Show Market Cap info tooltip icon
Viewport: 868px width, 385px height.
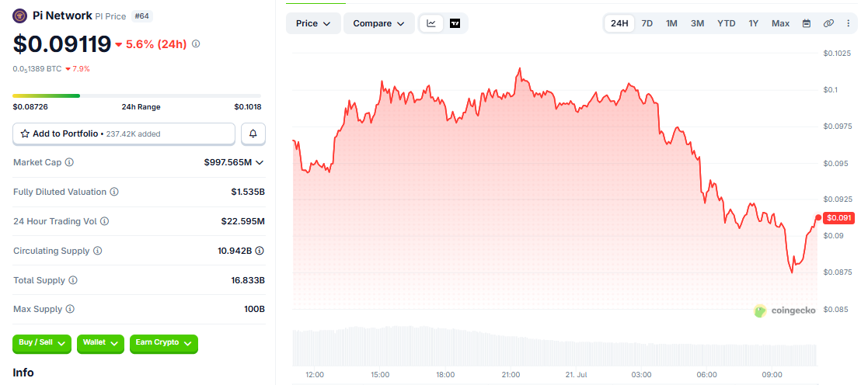(x=69, y=163)
